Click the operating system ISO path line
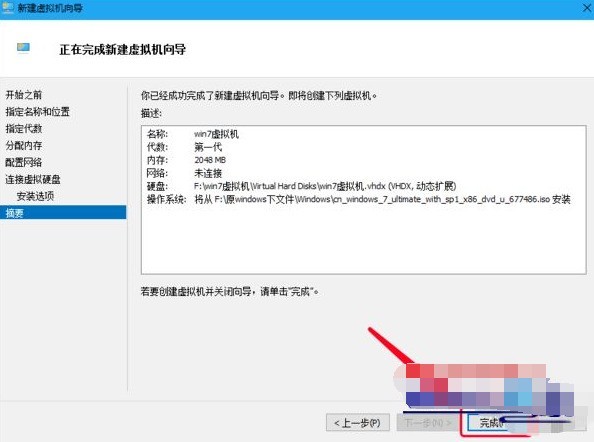 pyautogui.click(x=382, y=199)
